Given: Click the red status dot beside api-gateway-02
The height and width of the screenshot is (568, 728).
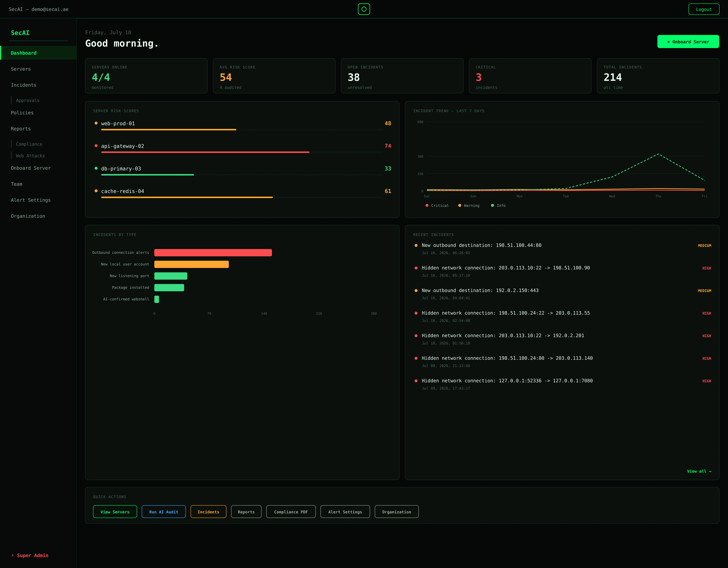Looking at the screenshot, I should [x=96, y=146].
